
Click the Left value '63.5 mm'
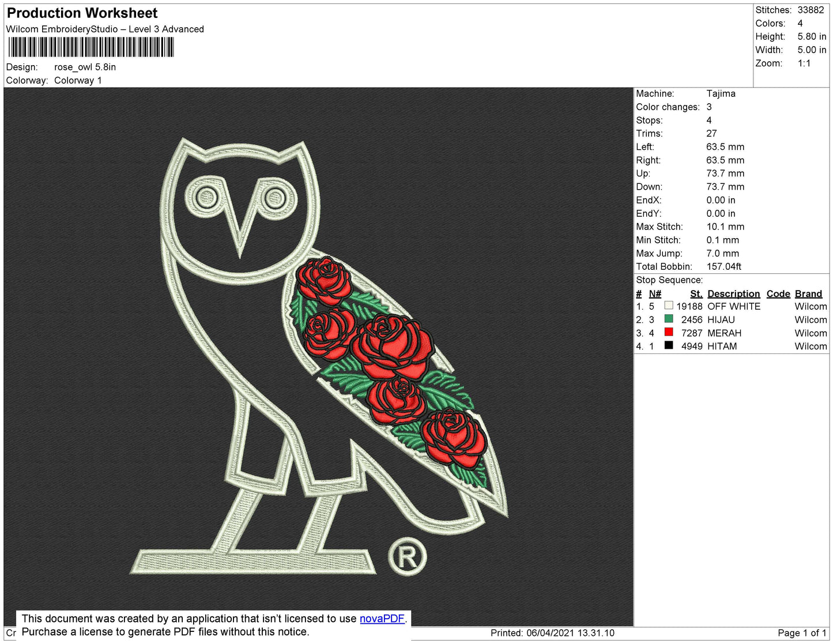(x=725, y=147)
